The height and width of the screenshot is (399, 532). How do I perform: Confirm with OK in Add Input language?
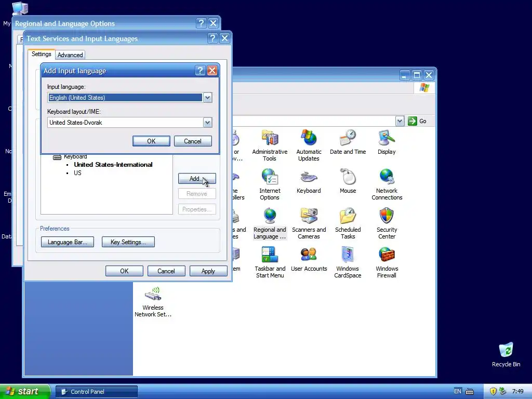point(151,141)
